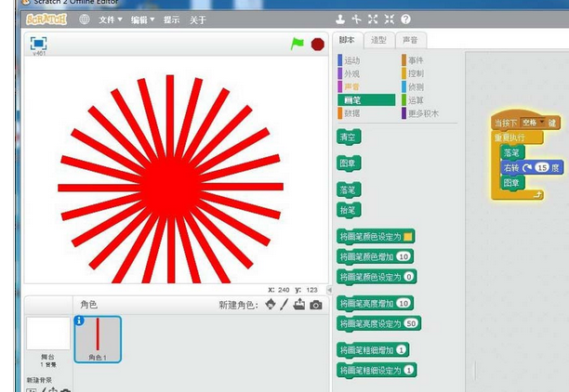Viewport: 569px width, 392px height.
Task: Click value 1 in 将画笔粗细设定为 block
Action: tap(409, 371)
